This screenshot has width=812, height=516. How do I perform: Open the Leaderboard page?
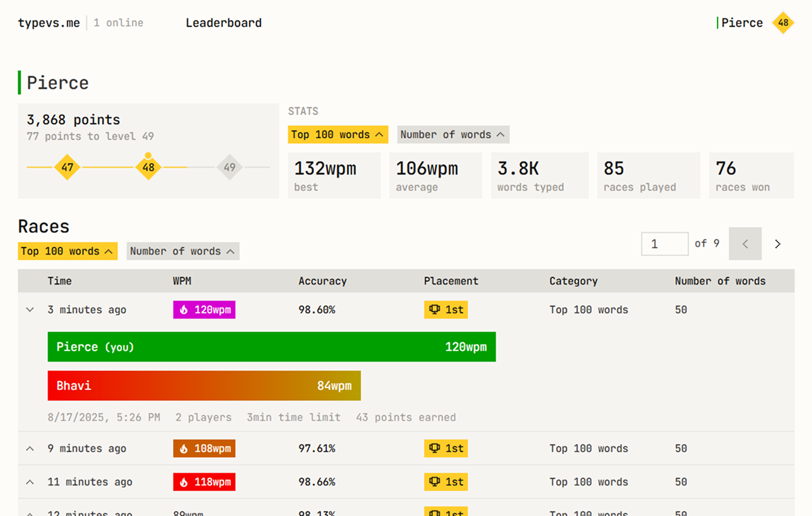tap(223, 23)
